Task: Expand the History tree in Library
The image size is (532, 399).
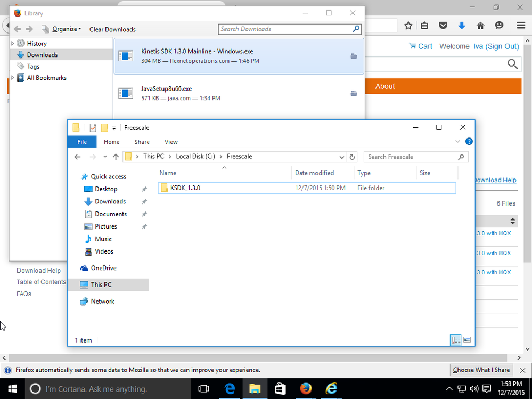Action: (13, 43)
